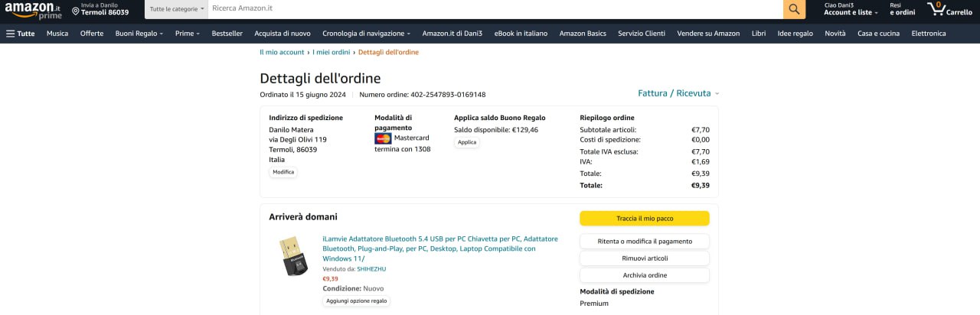Image resolution: width=980 pixels, height=315 pixels.
Task: Open the Tutte hamburger menu
Action: 21,34
